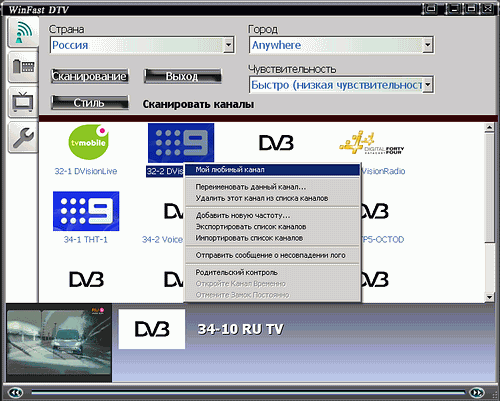Select the second DVB logo in bottom row
Screen dimensions: 500x401
pos(174,279)
